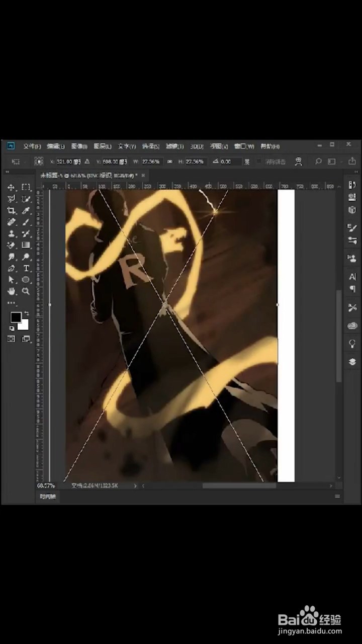Select the Spot Healing Brush tool

click(11, 222)
